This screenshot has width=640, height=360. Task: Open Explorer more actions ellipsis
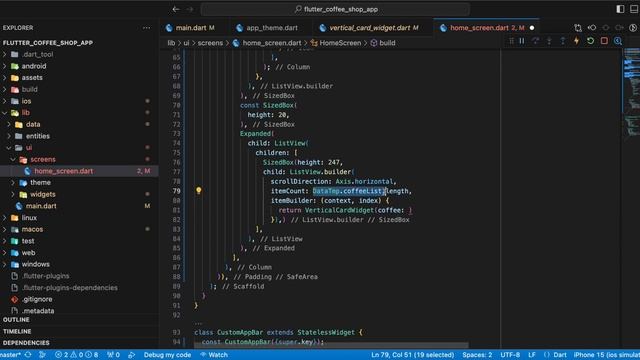point(147,28)
